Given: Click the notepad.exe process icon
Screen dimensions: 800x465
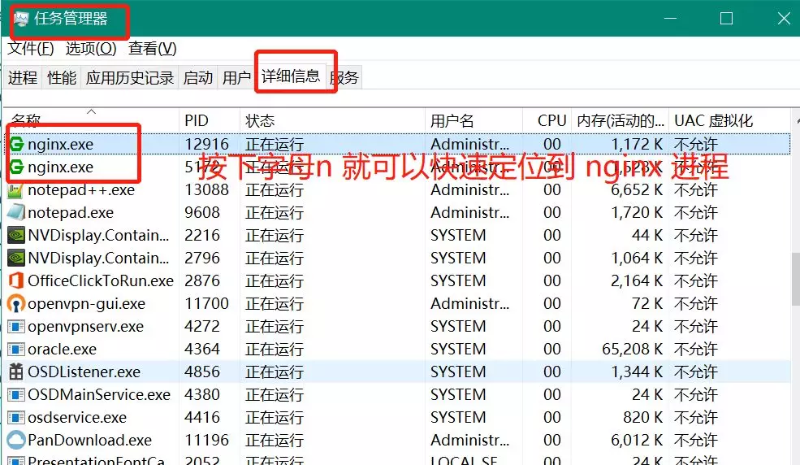Looking at the screenshot, I should point(16,212).
